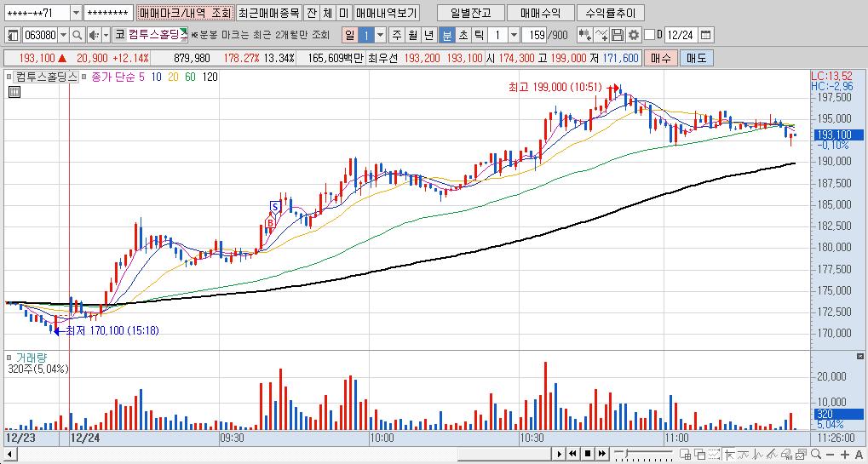Viewport: 868px width, 464px height.
Task: Select the '체' tab button
Action: pos(328,13)
